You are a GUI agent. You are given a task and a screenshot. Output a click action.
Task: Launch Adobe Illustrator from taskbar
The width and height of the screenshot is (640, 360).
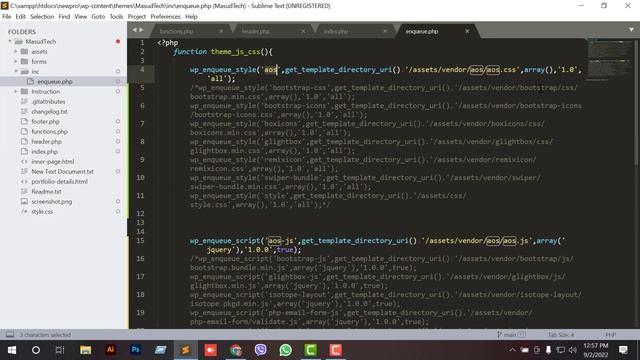[110, 350]
